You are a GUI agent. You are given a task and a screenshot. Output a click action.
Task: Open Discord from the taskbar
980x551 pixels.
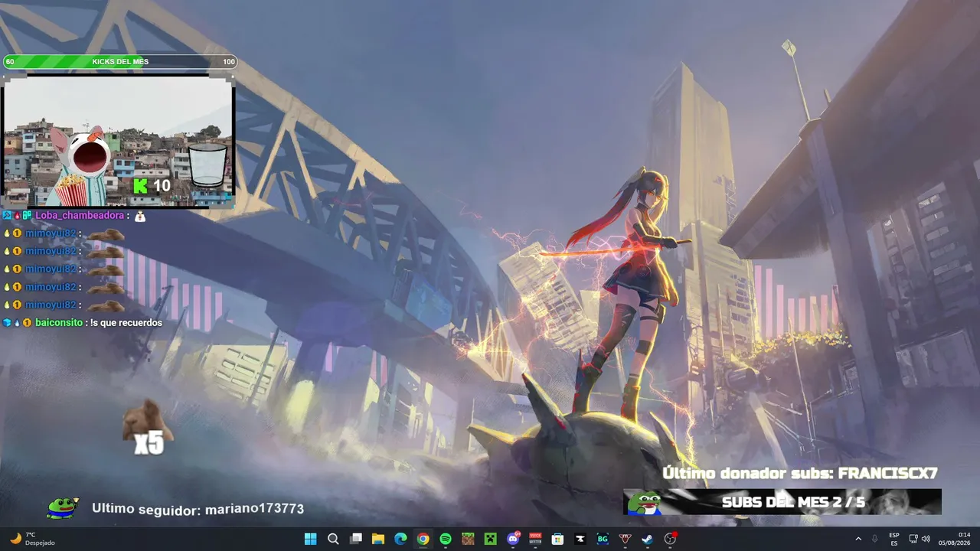[x=513, y=539]
